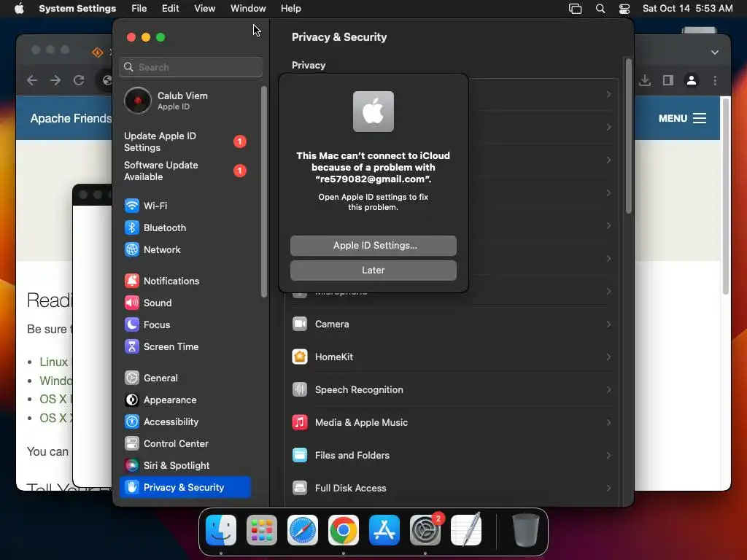Screen dimensions: 747x560
Task: Click Spotlight search icon in menu bar
Action: point(600,9)
